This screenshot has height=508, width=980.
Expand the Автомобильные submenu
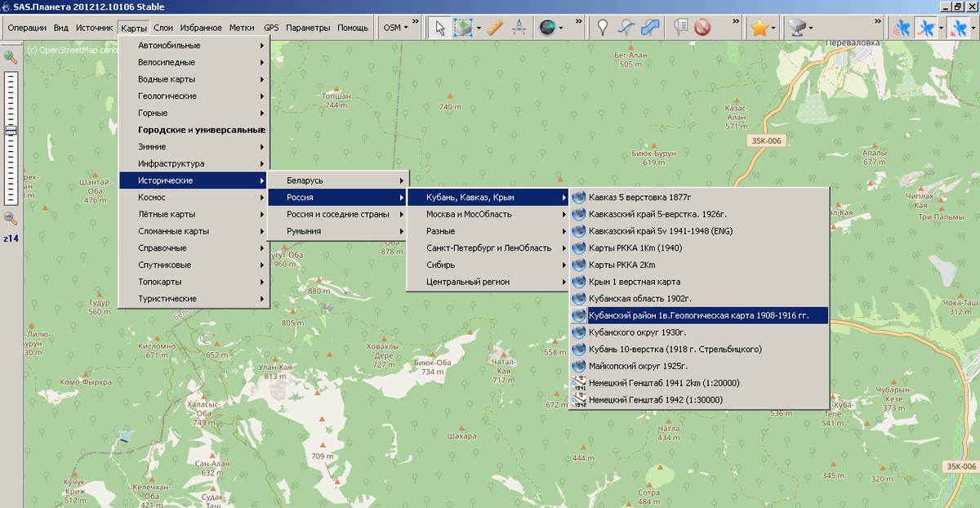pos(194,46)
